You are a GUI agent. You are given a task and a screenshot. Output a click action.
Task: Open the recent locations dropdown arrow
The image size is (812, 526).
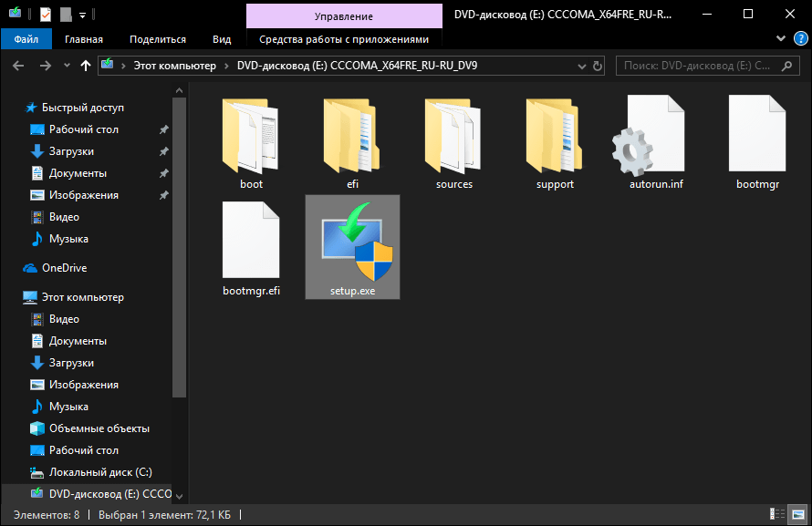point(67,66)
